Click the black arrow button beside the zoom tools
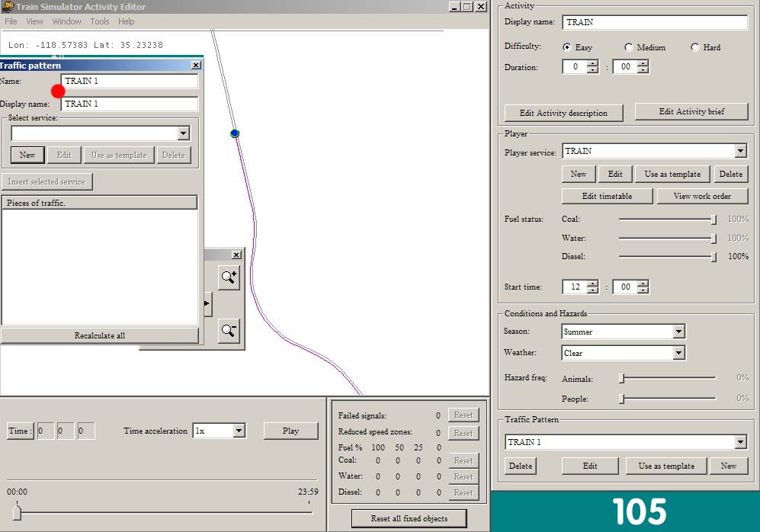Viewport: 760px width, 532px height. [207, 304]
